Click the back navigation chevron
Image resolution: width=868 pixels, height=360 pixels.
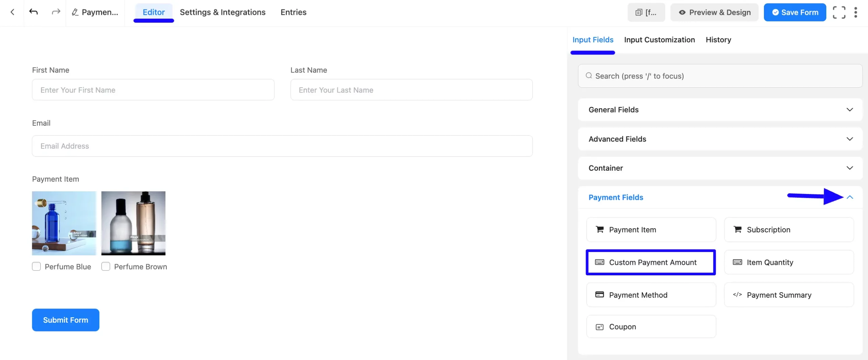coord(12,12)
